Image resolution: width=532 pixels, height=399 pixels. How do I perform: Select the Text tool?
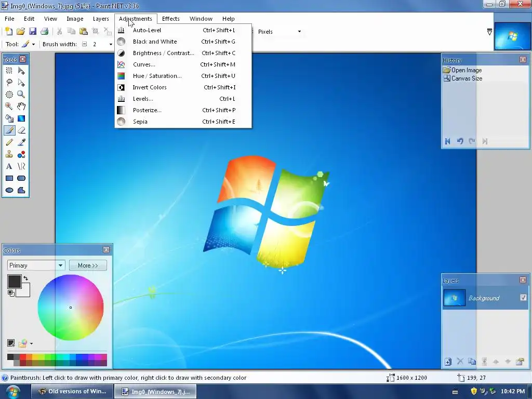point(9,166)
